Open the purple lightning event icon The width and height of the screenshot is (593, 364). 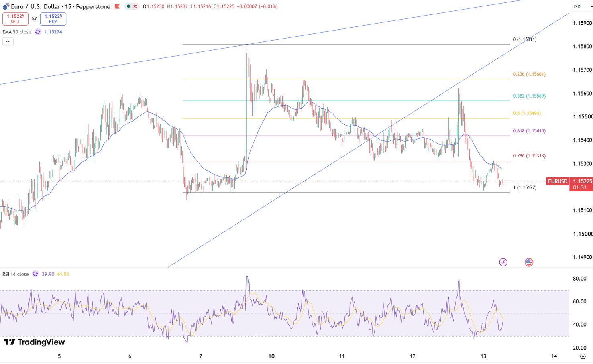[x=503, y=262]
